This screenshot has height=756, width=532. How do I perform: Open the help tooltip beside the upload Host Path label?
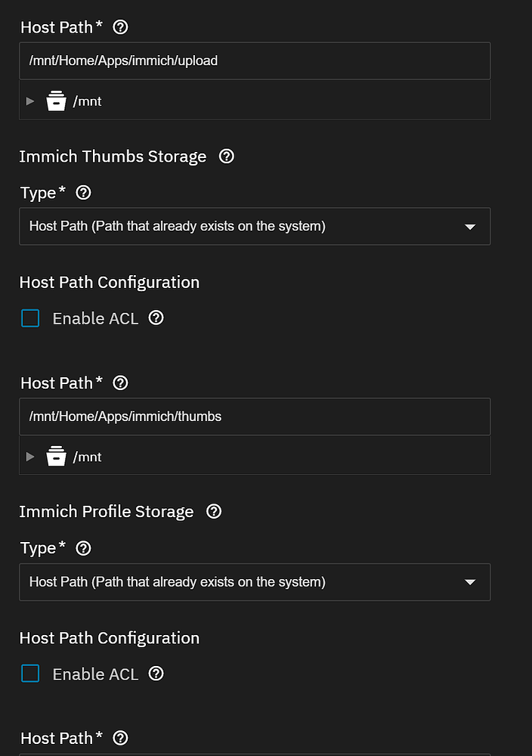120,26
